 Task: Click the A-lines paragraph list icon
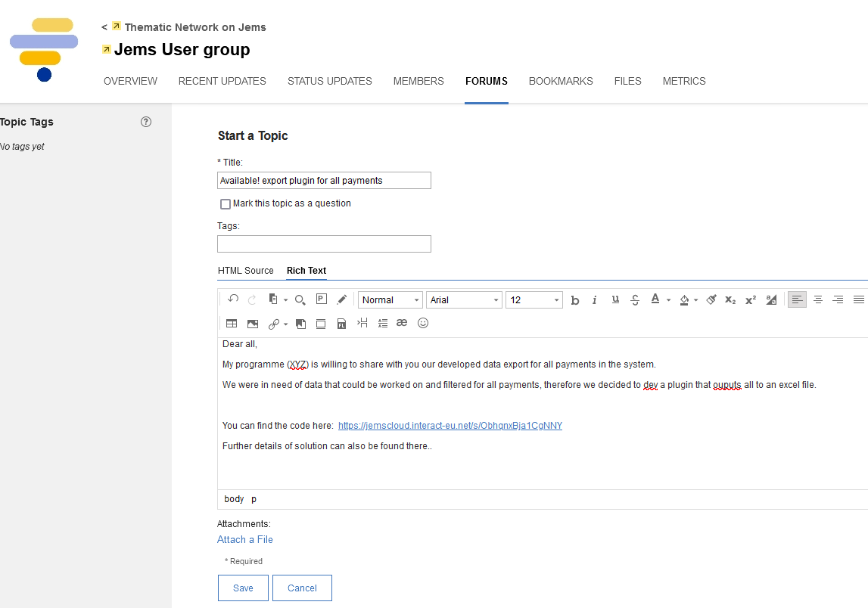click(382, 323)
